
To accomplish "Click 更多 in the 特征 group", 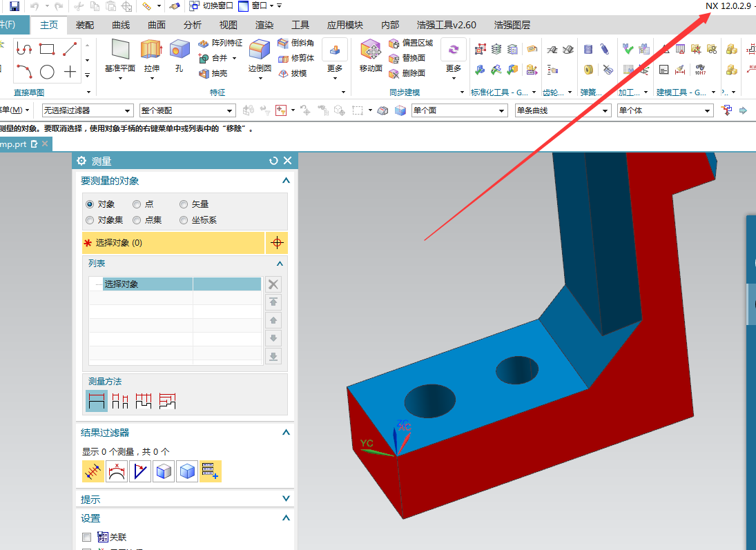I will coord(335,59).
